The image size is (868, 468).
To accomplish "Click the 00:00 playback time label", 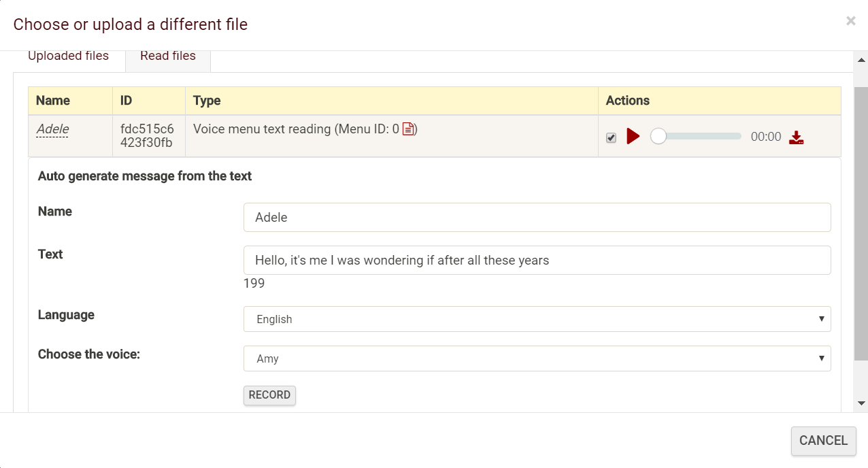I will [766, 137].
